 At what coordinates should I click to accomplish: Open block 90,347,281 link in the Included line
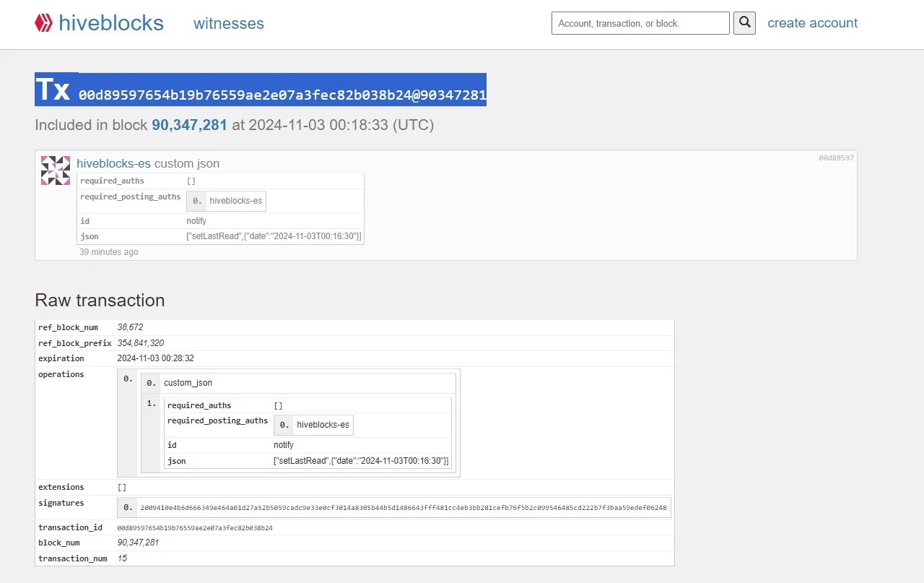tap(189, 125)
